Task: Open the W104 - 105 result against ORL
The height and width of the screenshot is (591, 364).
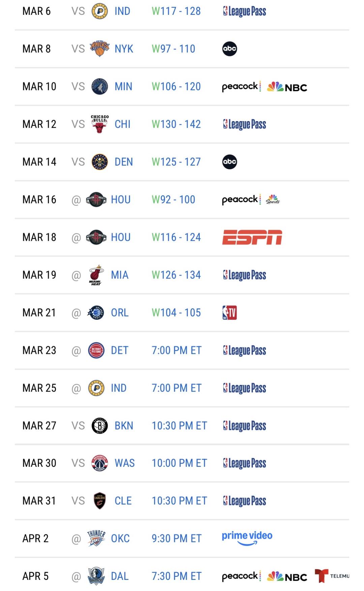Action: [176, 313]
